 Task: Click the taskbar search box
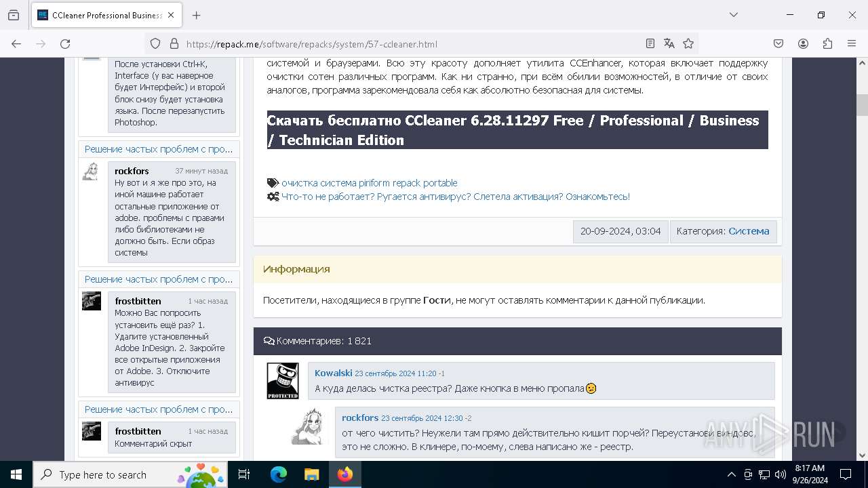click(131, 474)
